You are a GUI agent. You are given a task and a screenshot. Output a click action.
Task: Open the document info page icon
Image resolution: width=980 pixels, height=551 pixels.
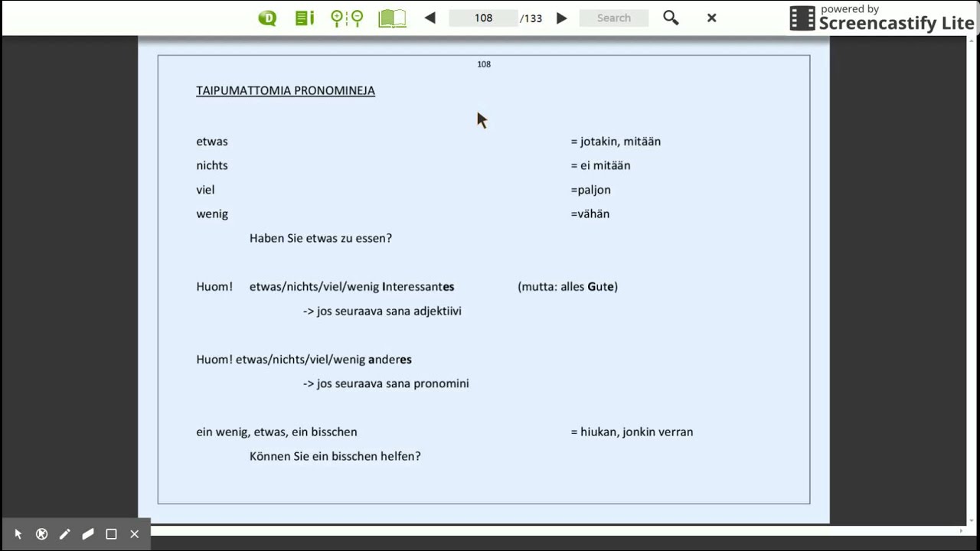click(x=305, y=18)
